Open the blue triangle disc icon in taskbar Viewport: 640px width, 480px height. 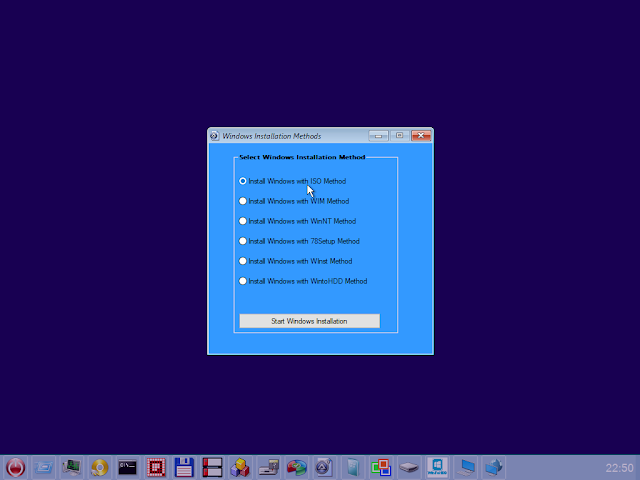[324, 467]
